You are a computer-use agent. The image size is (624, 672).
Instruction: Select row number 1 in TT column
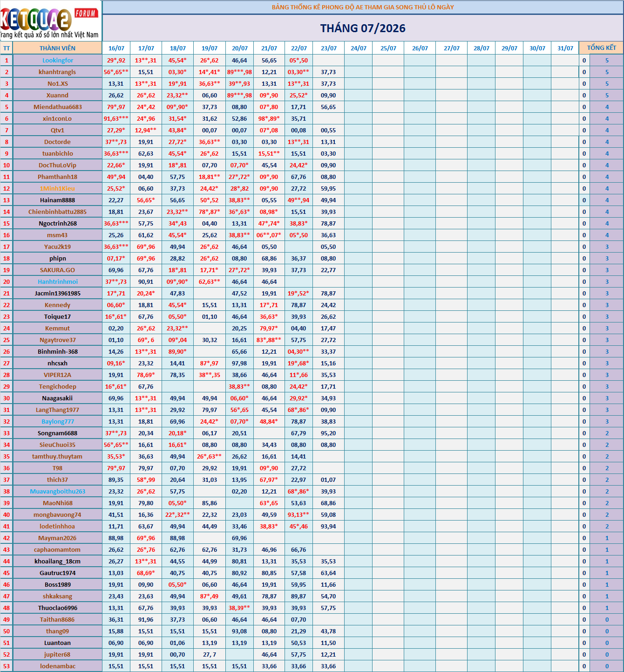[7, 60]
